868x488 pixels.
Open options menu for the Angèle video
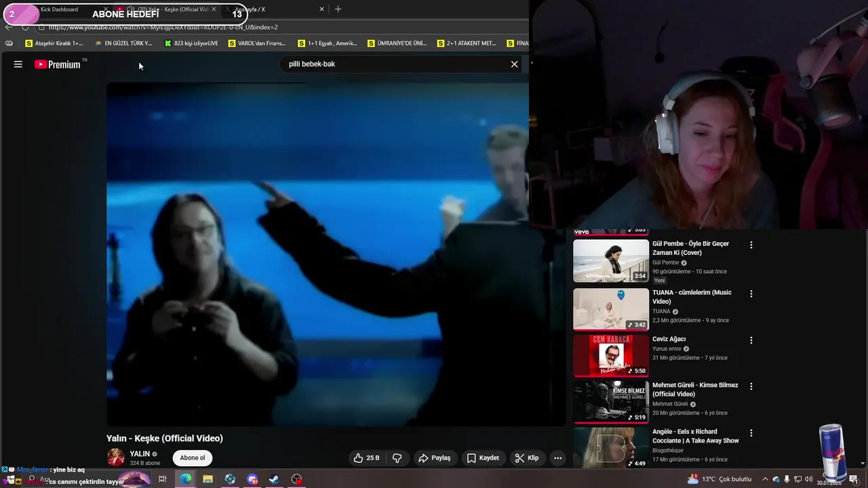point(751,432)
